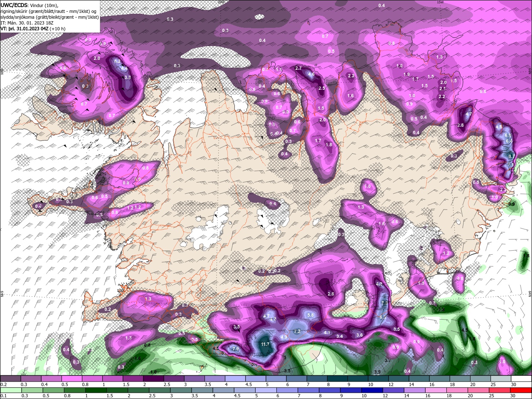Select the upper-row legend swatch labeled 25
Screen dimensions: 532x399
tap(501, 378)
